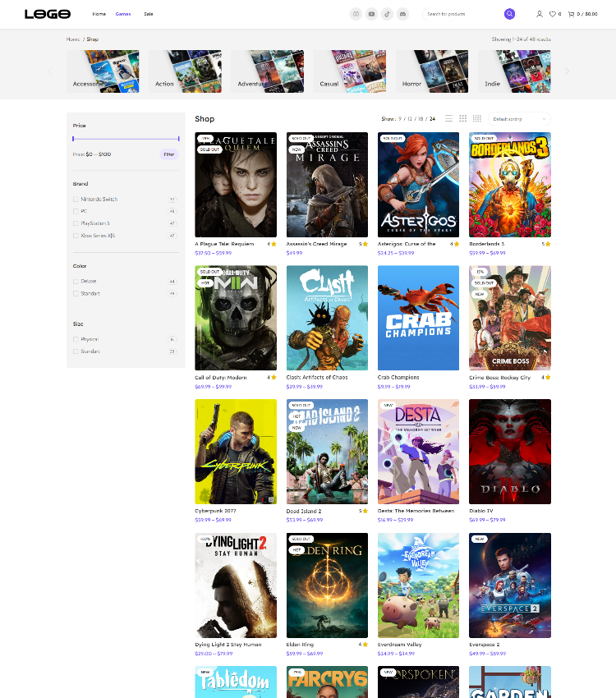Check the Nintendo Switch brand filter
The image size is (616, 698).
(76, 199)
